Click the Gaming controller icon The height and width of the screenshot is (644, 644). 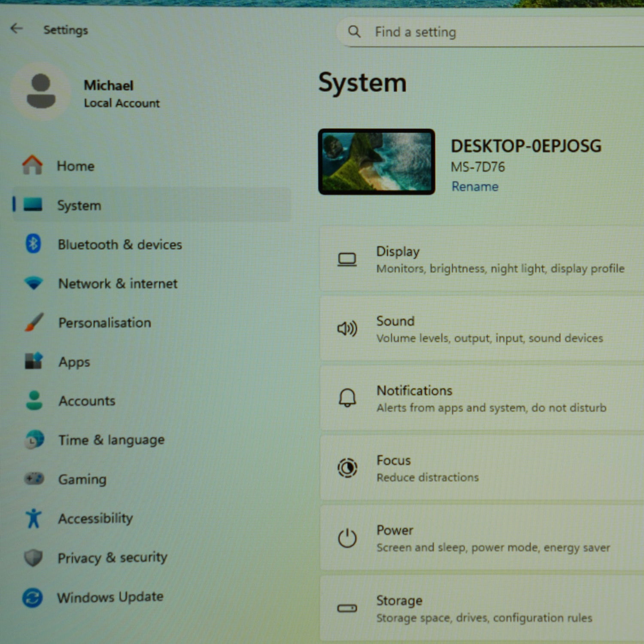click(x=34, y=478)
